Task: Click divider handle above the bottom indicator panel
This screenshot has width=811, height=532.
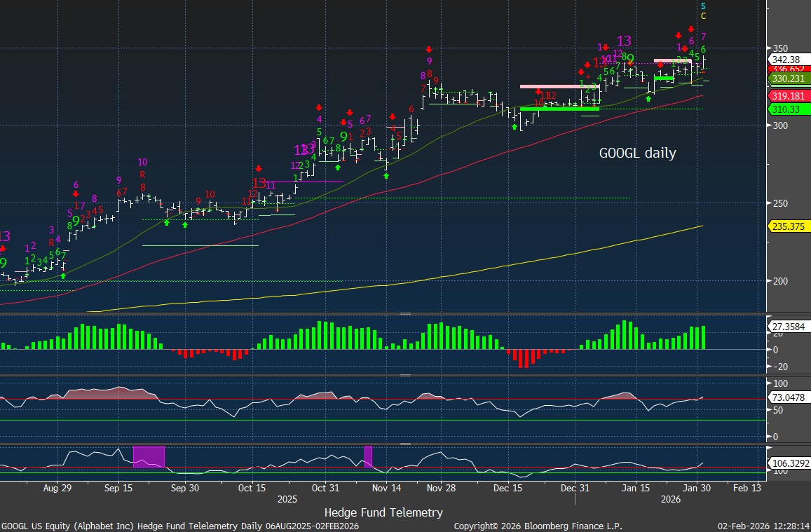Action: tap(405, 444)
